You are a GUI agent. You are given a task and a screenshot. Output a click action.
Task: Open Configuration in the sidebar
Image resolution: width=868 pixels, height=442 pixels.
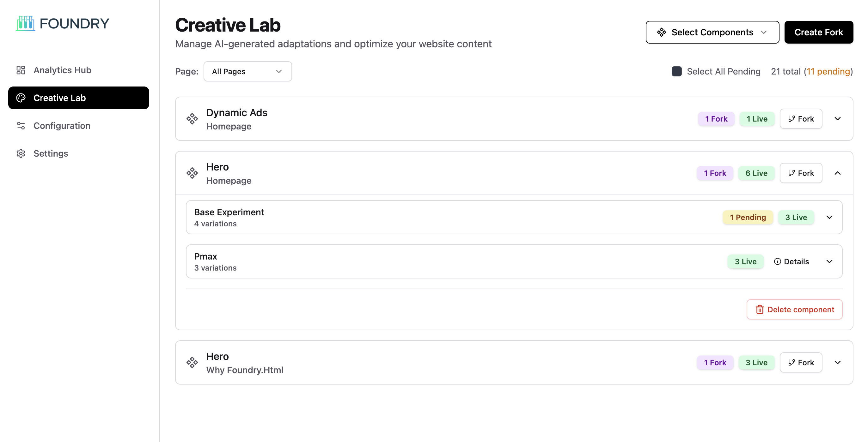click(x=62, y=126)
